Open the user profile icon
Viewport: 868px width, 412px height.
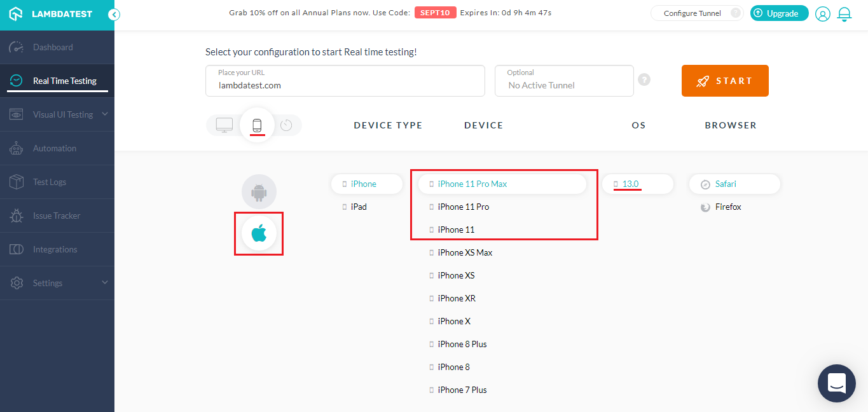[823, 14]
